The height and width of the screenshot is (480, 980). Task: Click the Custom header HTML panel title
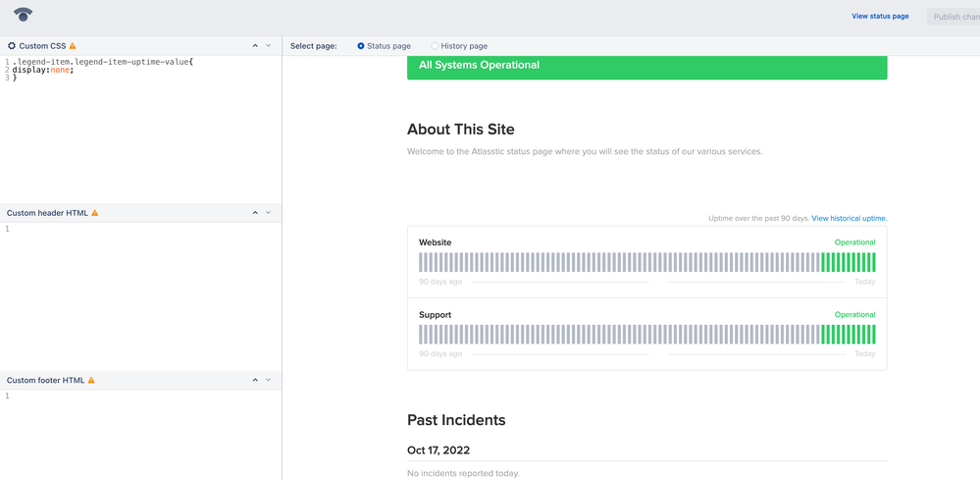[47, 212]
